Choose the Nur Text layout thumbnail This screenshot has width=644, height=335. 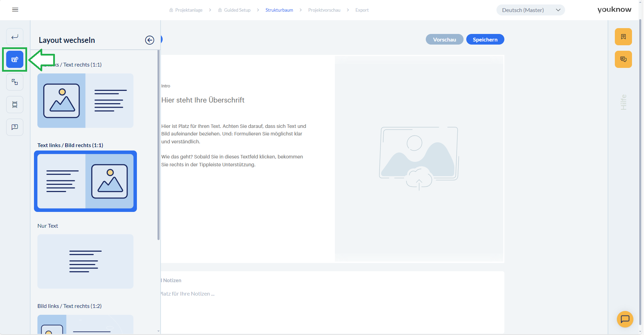point(85,261)
